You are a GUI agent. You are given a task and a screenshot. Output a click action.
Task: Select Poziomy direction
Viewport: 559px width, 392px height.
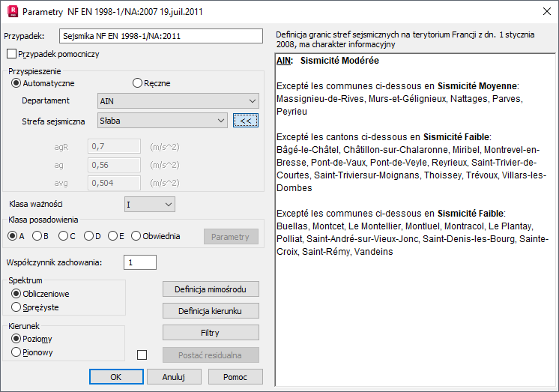pyautogui.click(x=16, y=339)
